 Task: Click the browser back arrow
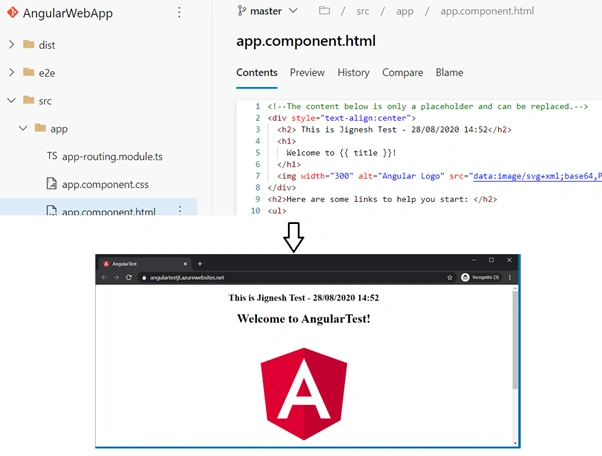tap(104, 277)
